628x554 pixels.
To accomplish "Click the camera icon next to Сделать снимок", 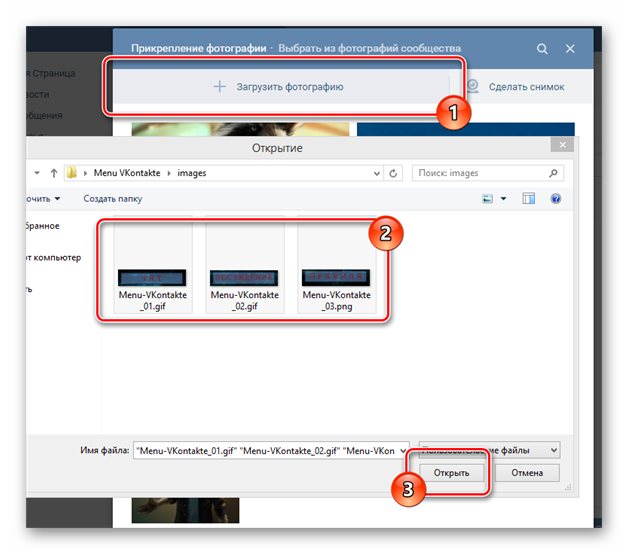I will coord(473,86).
